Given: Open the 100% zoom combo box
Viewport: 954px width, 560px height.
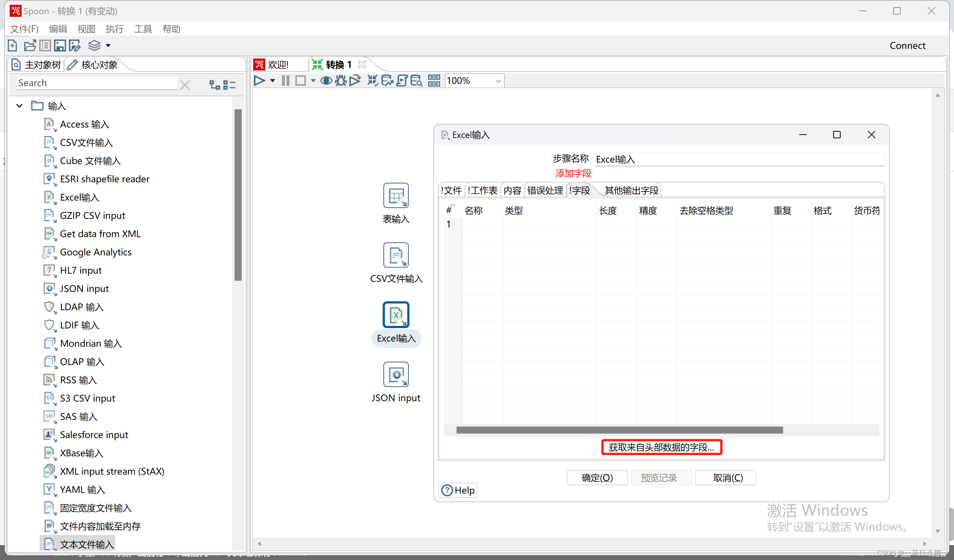Looking at the screenshot, I should pyautogui.click(x=474, y=81).
